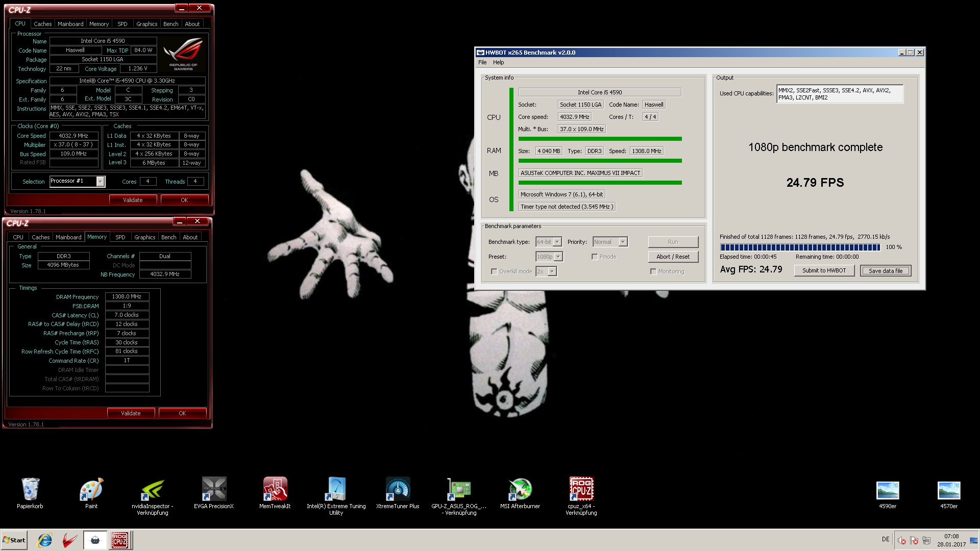Open Bench tab in bottom CPU-Z window
The width and height of the screenshot is (980, 551).
pyautogui.click(x=169, y=237)
